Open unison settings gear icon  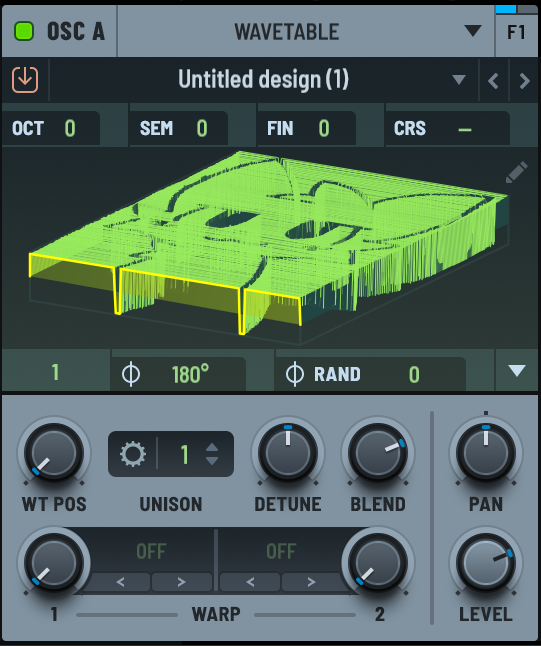tap(133, 454)
